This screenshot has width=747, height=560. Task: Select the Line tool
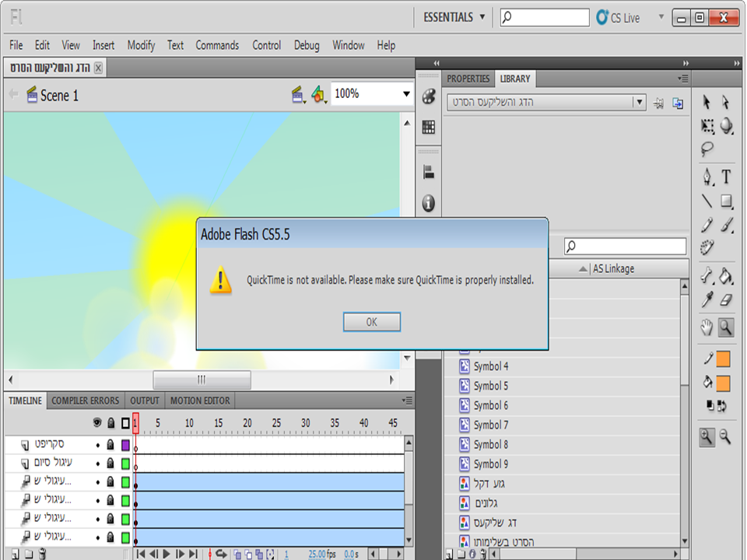[x=707, y=201]
